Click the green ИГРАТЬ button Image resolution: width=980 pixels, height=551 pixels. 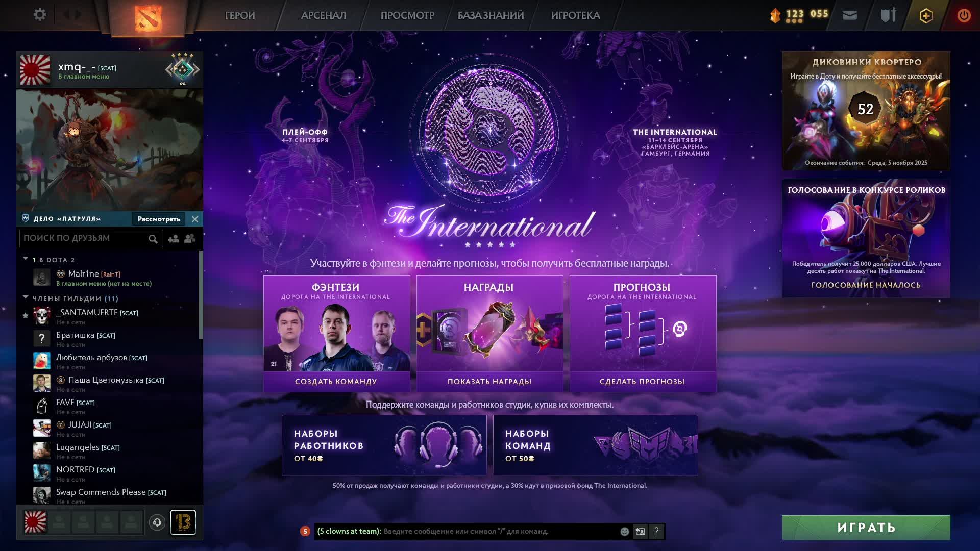coord(866,528)
